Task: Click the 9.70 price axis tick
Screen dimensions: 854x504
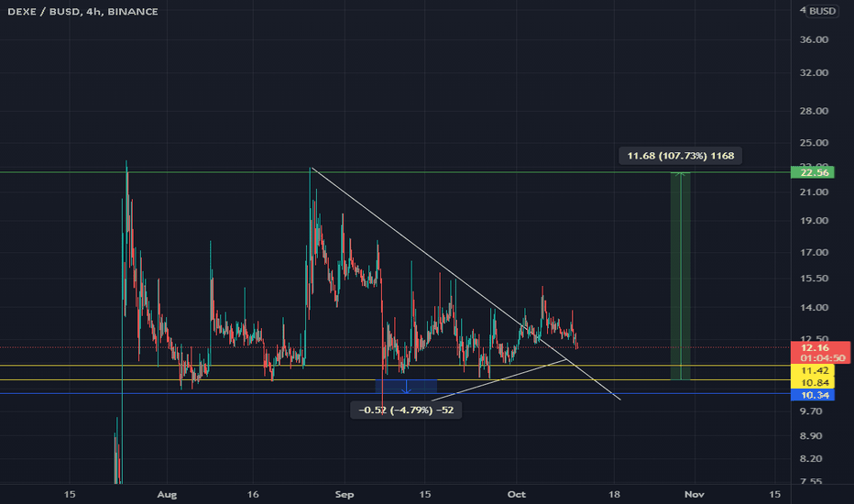Action: point(810,411)
